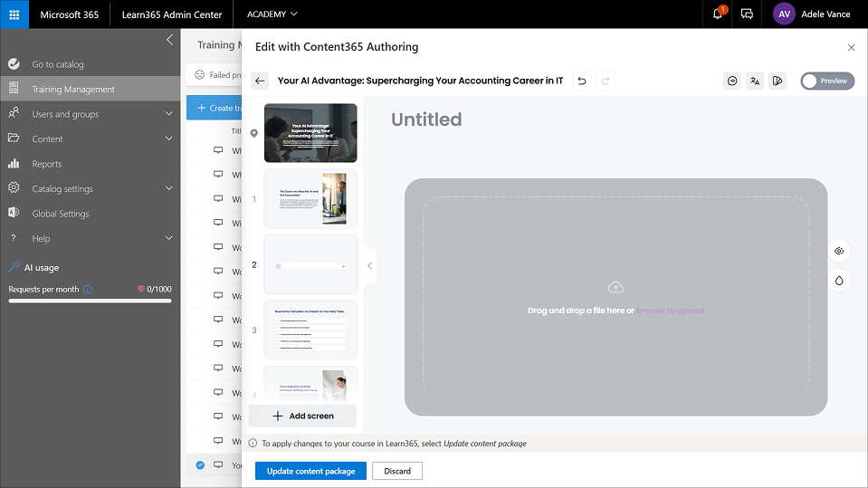Click the Requests per month info icon
The image size is (868, 488).
pyautogui.click(x=88, y=290)
